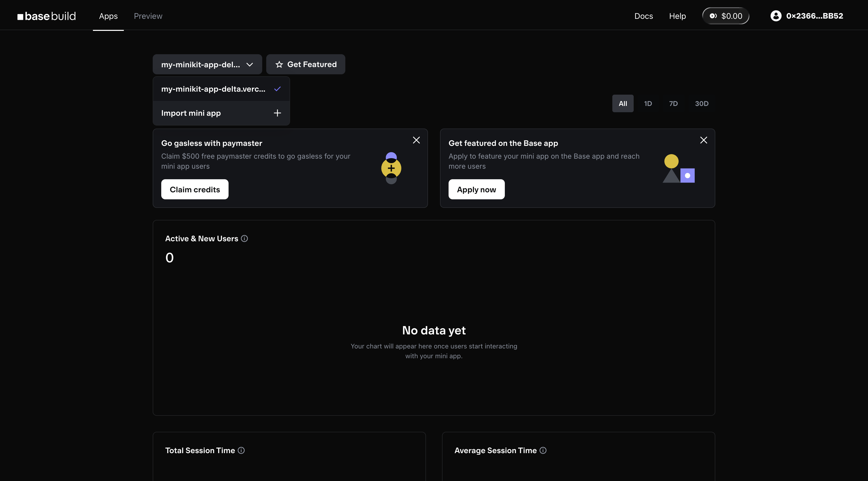
Task: Switch time range to 1D
Action: (648, 103)
